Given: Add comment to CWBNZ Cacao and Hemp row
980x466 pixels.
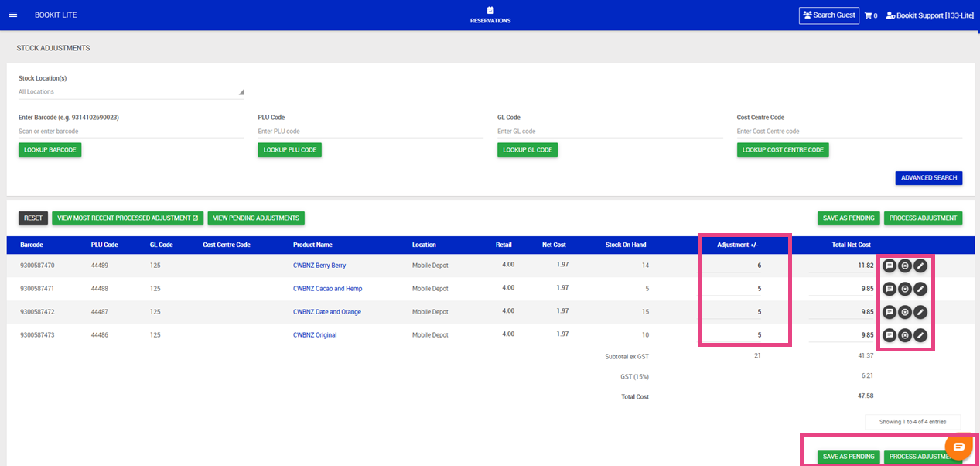Looking at the screenshot, I should (x=890, y=289).
